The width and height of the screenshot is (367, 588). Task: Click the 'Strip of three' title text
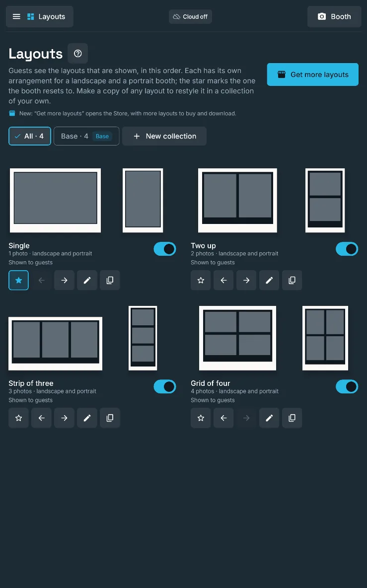(31, 383)
